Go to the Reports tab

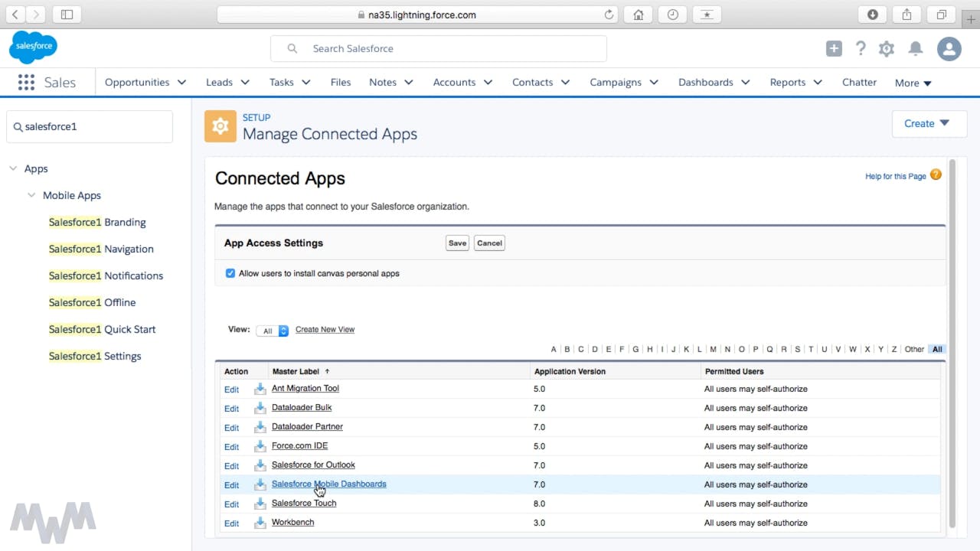click(x=787, y=83)
